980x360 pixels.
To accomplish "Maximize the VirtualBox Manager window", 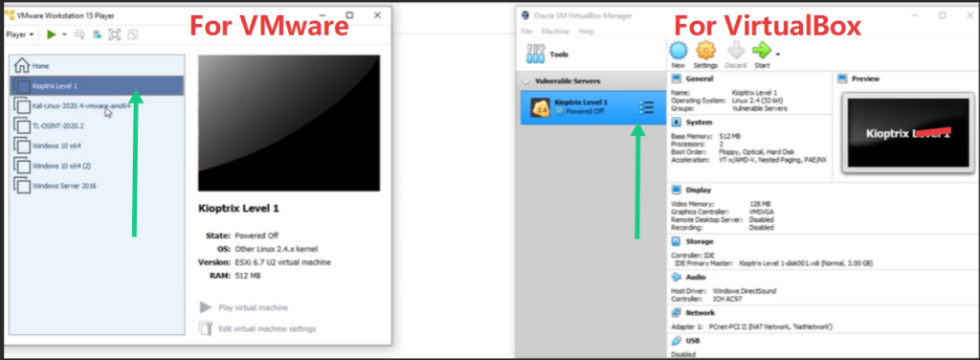I will pos(942,15).
